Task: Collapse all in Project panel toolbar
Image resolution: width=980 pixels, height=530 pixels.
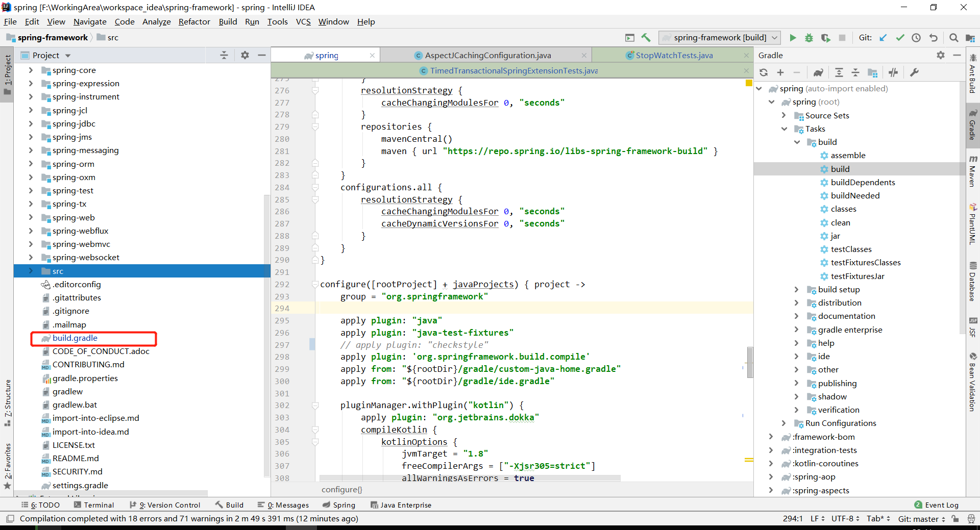Action: [224, 55]
